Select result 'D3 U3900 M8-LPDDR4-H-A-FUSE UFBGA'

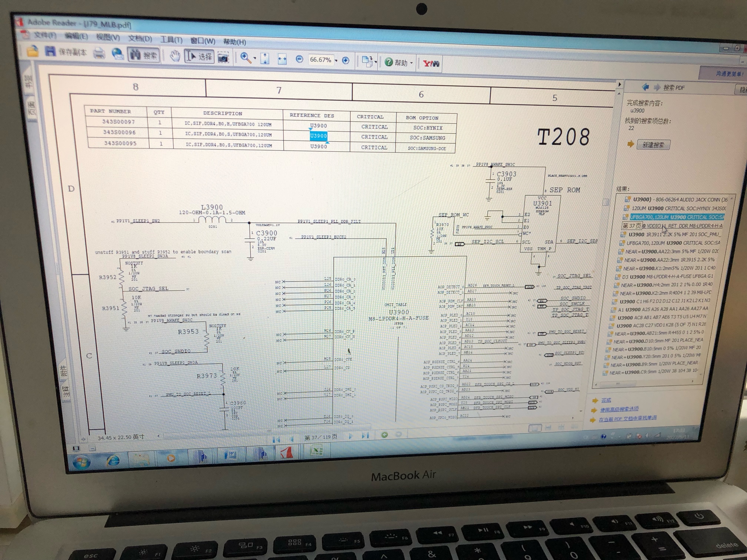click(664, 277)
